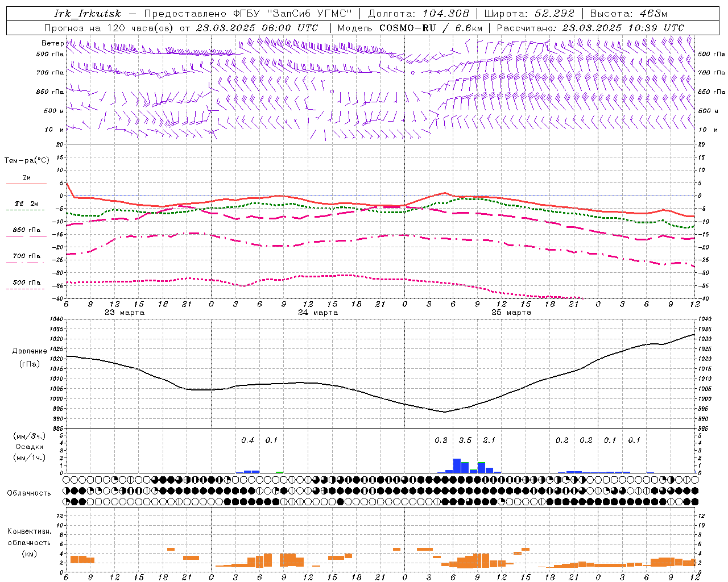Click the '850 гПа' temperature legend entry
This screenshot has width=728, height=582.
(x=27, y=230)
